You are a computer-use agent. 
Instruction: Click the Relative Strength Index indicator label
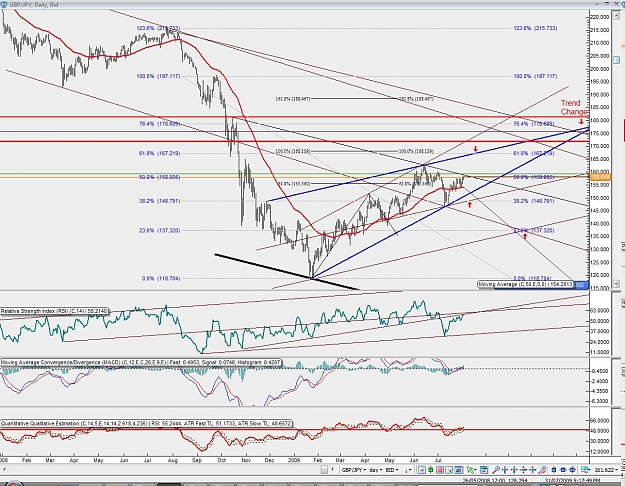coord(54,311)
